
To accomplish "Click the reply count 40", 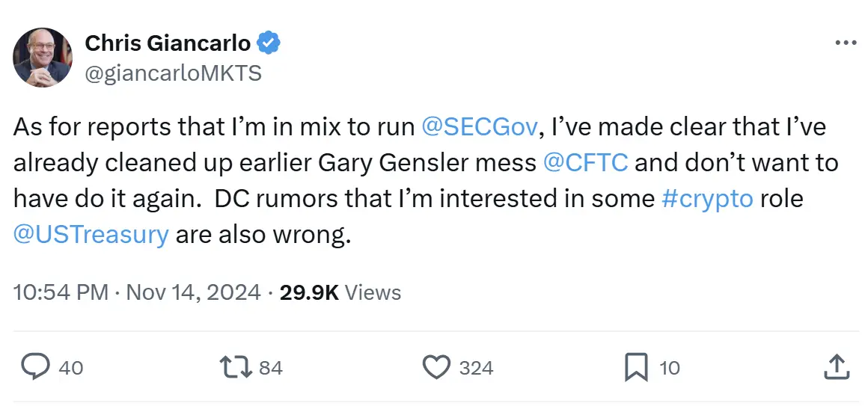I will pos(71,368).
